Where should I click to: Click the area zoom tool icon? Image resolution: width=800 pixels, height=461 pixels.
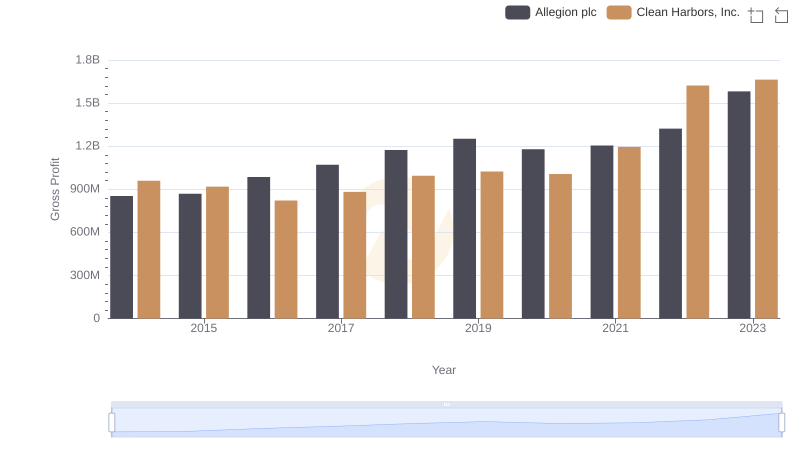[756, 15]
